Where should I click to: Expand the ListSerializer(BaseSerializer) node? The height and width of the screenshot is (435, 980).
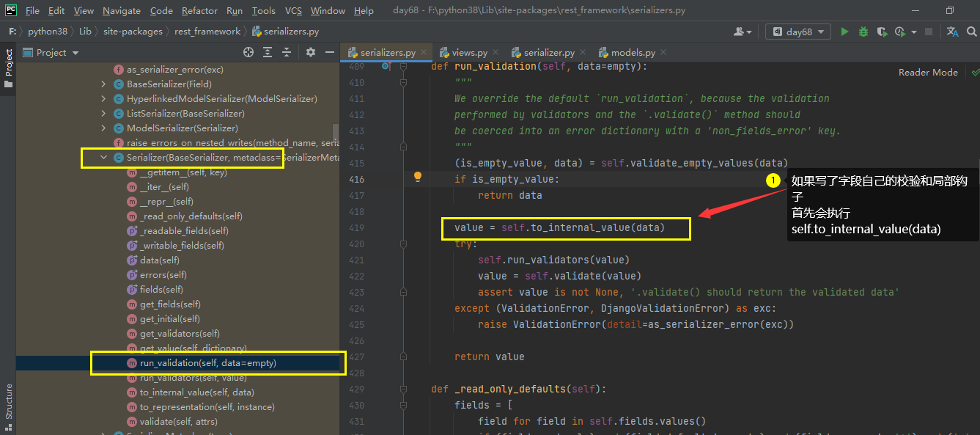(x=104, y=114)
